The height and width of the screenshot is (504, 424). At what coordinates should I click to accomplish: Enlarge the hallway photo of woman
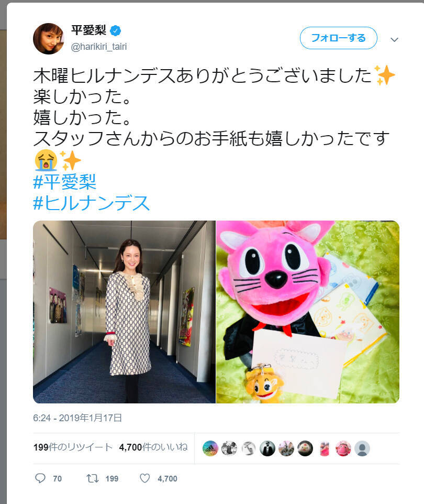click(124, 312)
